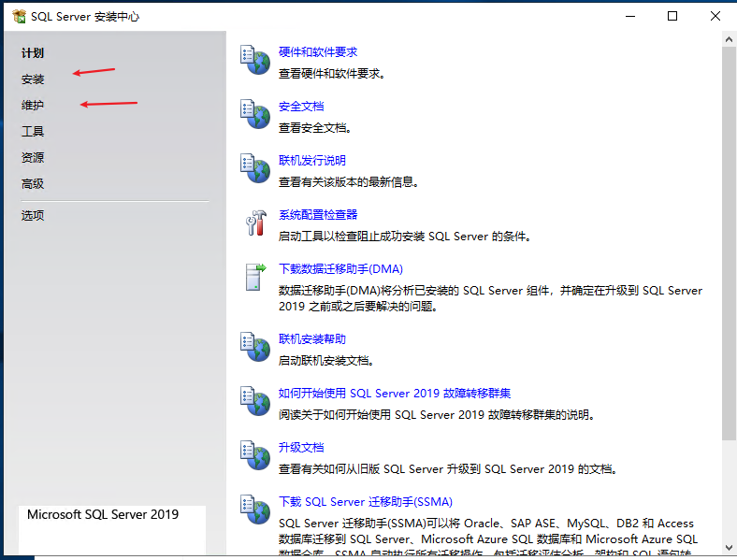Click the globe icon beside 安全文档
737x560 pixels.
pyautogui.click(x=255, y=114)
